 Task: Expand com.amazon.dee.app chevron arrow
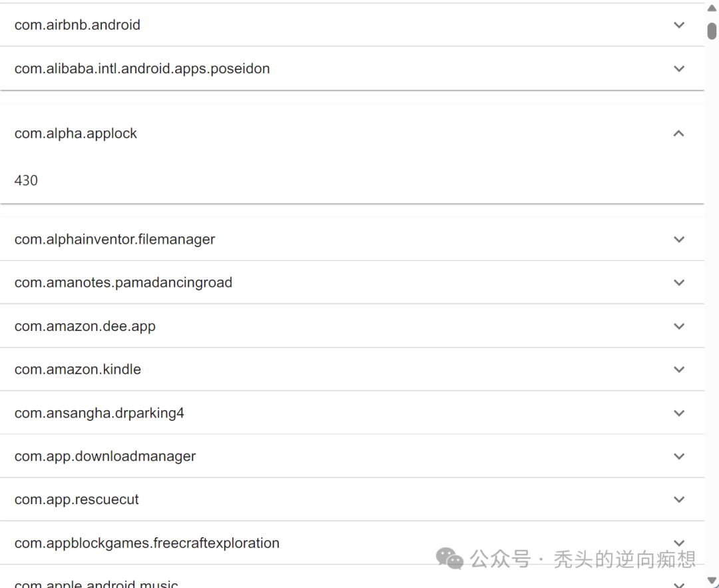click(679, 326)
